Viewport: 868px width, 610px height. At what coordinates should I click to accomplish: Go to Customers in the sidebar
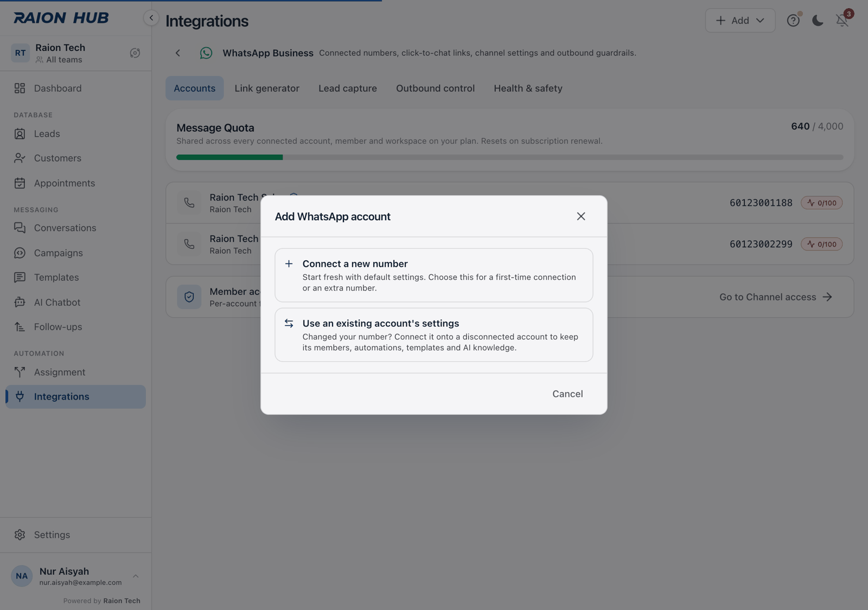75,158
